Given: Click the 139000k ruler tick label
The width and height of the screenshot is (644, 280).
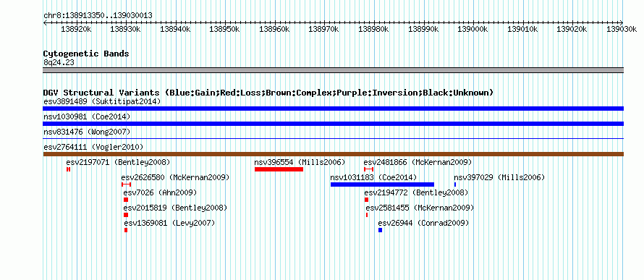Looking at the screenshot, I should [x=473, y=29].
